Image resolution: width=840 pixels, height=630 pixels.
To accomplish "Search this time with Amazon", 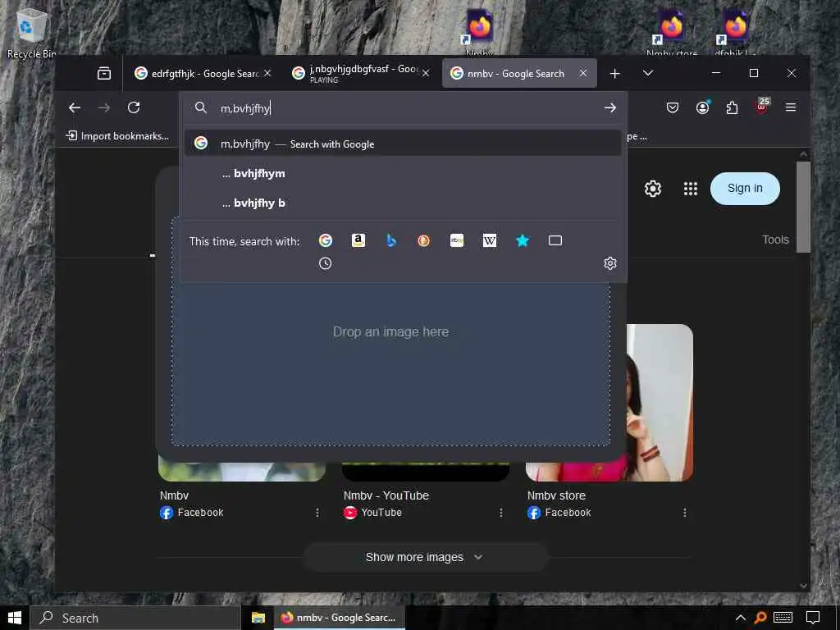I will tap(358, 240).
